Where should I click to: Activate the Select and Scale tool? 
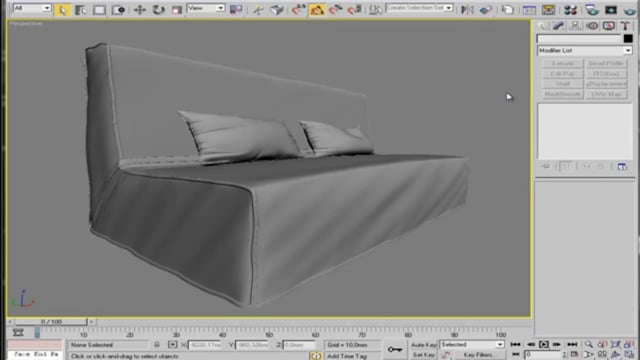click(176, 9)
